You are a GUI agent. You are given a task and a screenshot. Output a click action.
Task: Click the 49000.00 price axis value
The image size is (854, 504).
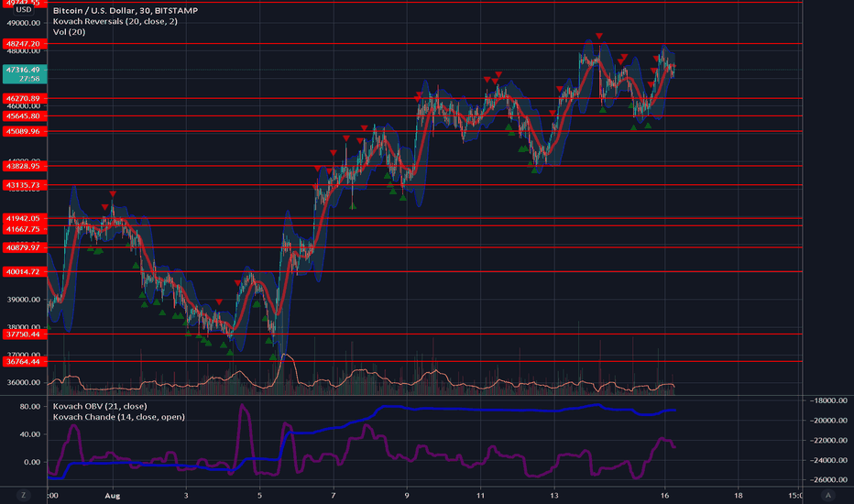[x=24, y=24]
